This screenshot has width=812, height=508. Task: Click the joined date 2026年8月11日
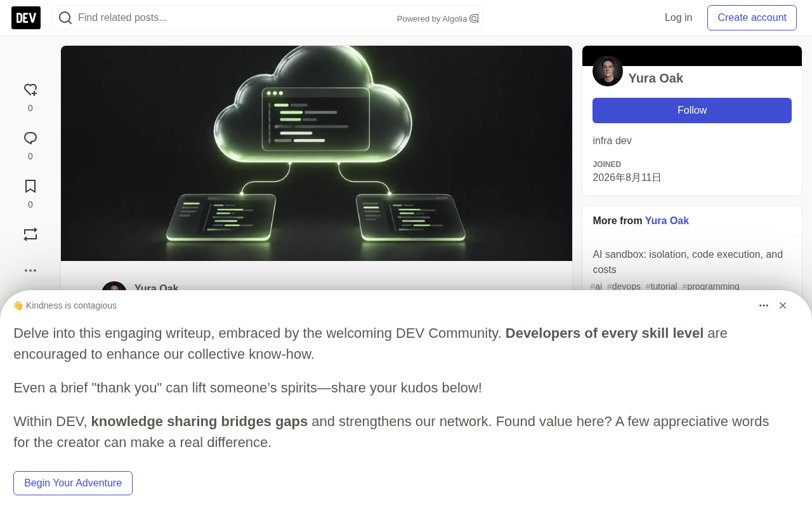tap(627, 178)
